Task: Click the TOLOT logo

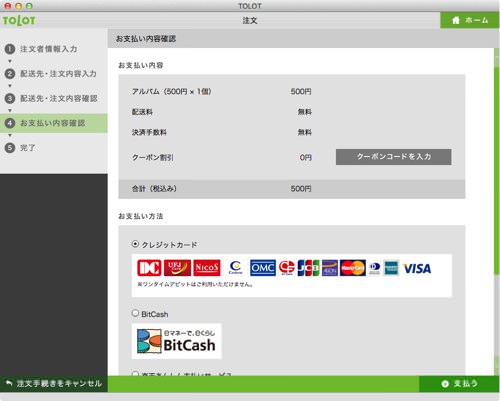Action: pyautogui.click(x=19, y=20)
